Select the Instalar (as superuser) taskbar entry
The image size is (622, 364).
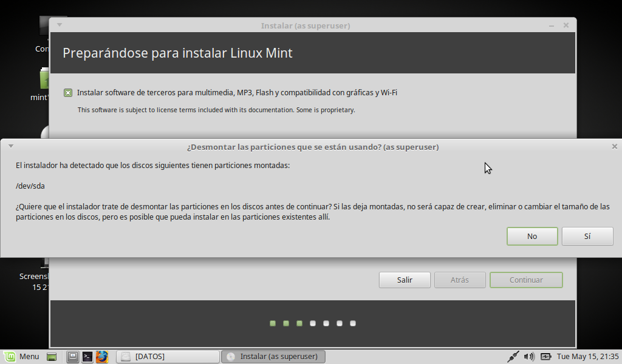(273, 357)
